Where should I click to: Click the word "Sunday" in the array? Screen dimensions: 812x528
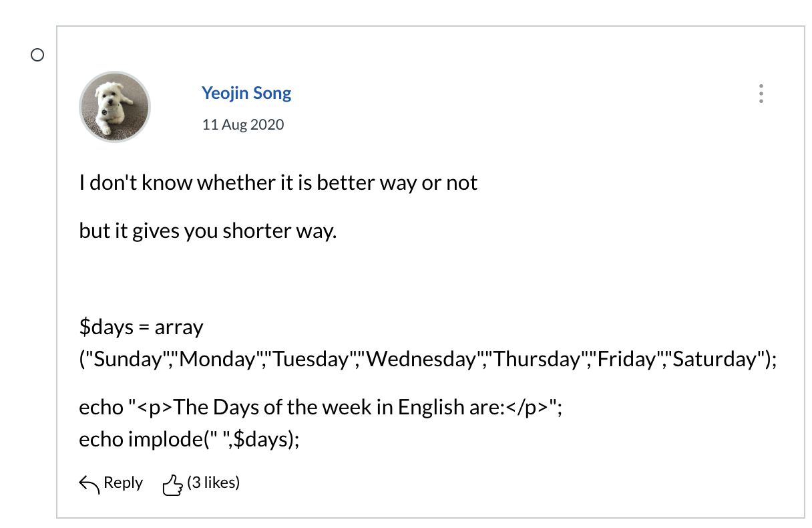129,360
